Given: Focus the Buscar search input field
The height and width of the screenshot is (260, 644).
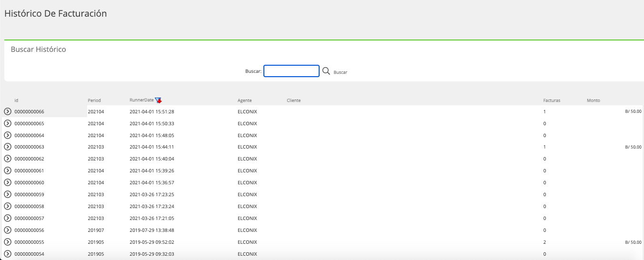Looking at the screenshot, I should 292,71.
